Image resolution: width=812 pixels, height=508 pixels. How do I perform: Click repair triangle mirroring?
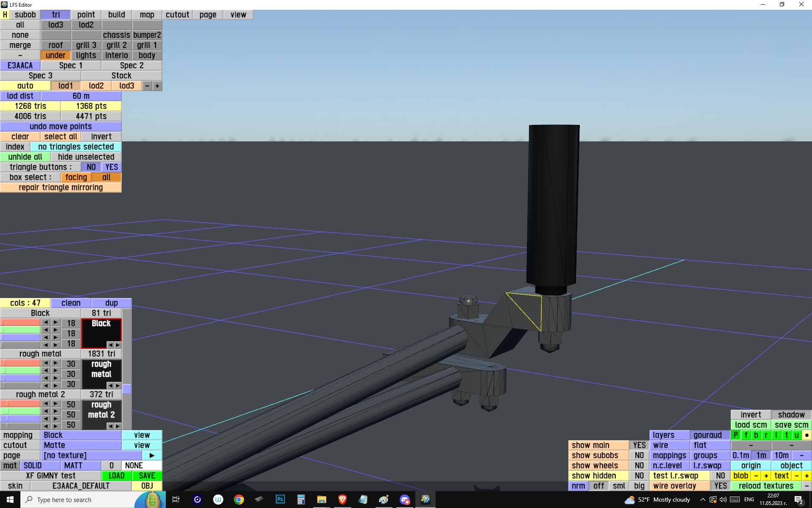tap(61, 188)
